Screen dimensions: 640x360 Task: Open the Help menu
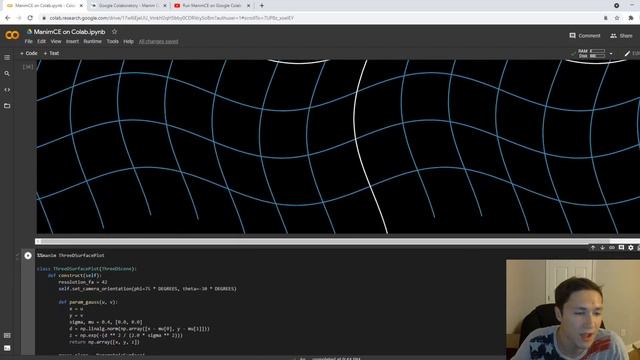pyautogui.click(x=129, y=41)
